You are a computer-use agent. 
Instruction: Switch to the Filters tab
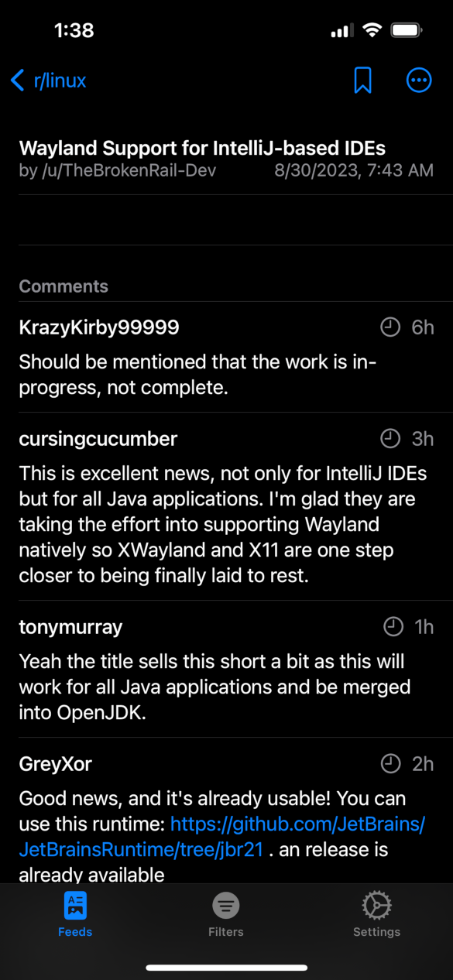pyautogui.click(x=226, y=914)
